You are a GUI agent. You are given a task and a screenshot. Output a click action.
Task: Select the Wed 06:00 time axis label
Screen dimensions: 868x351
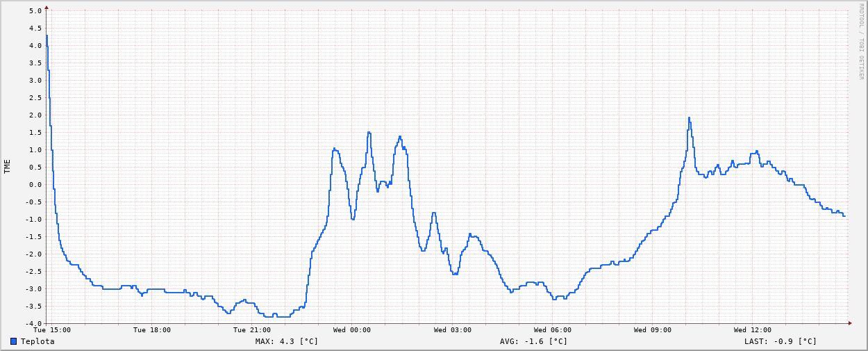[553, 330]
